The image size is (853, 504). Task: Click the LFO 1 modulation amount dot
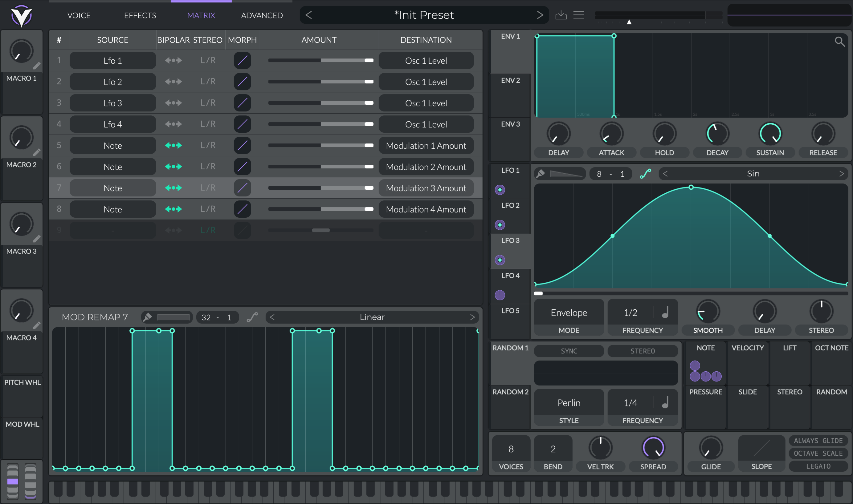pos(500,190)
